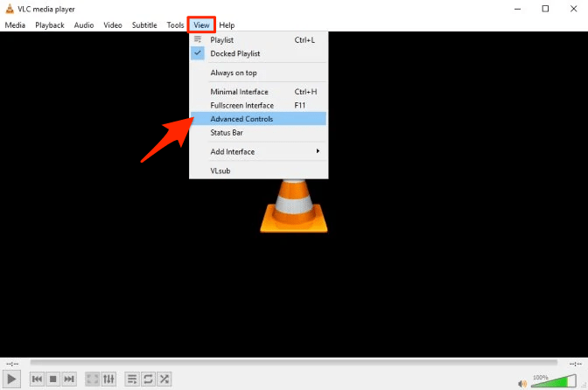Skip to previous media track

[37, 380]
